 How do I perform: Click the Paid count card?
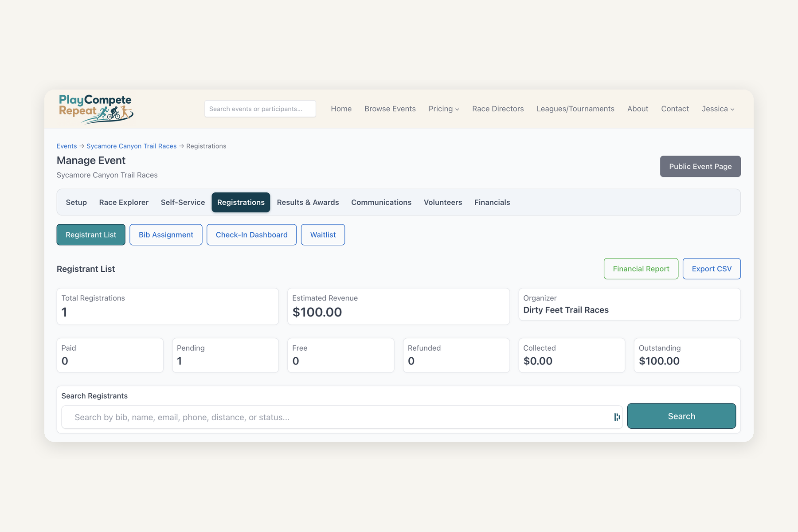(x=110, y=356)
